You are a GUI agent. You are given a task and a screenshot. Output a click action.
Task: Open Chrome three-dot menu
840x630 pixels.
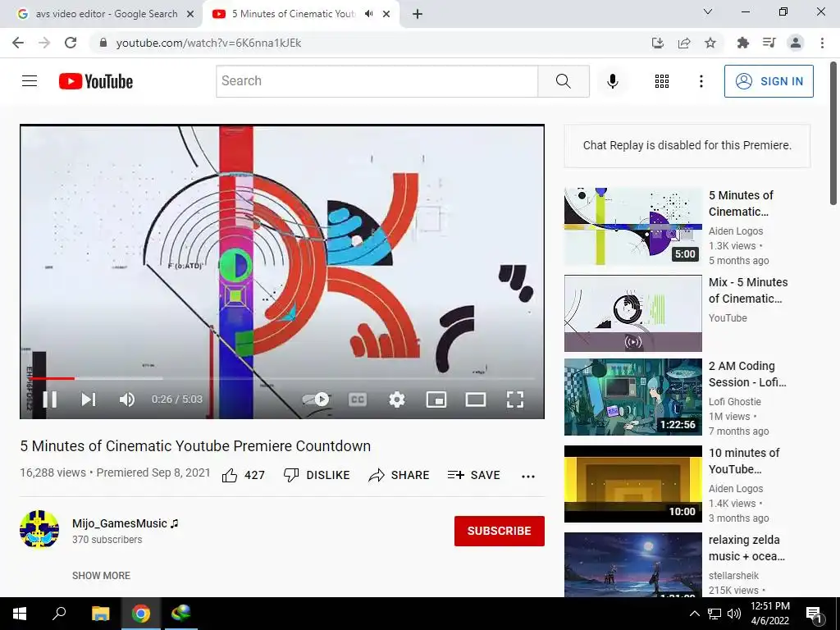[822, 43]
